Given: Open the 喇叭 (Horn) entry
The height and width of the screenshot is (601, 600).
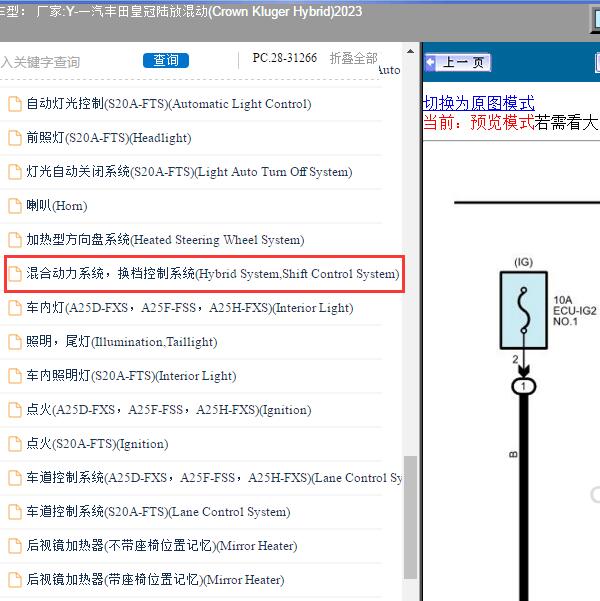Looking at the screenshot, I should pos(57,206).
